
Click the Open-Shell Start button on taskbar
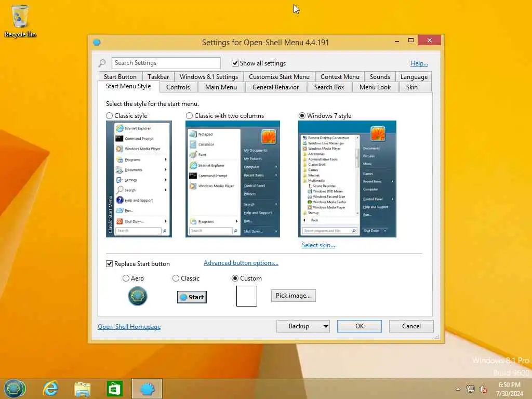pos(15,389)
